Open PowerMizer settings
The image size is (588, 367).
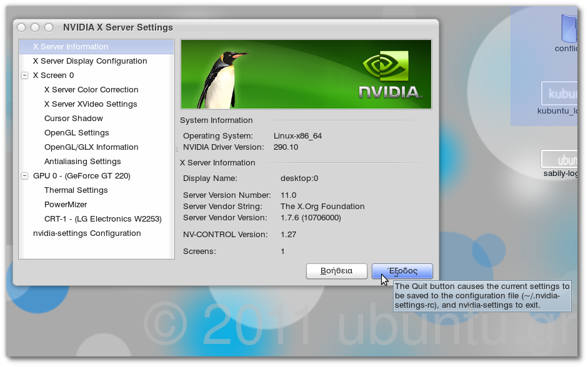pyautogui.click(x=66, y=205)
